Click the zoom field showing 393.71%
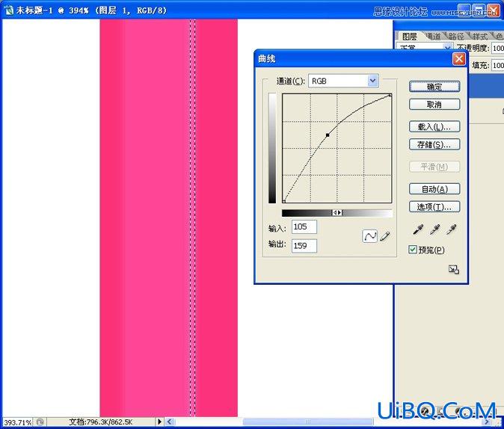Viewport: 504px width, 429px height. [x=18, y=422]
